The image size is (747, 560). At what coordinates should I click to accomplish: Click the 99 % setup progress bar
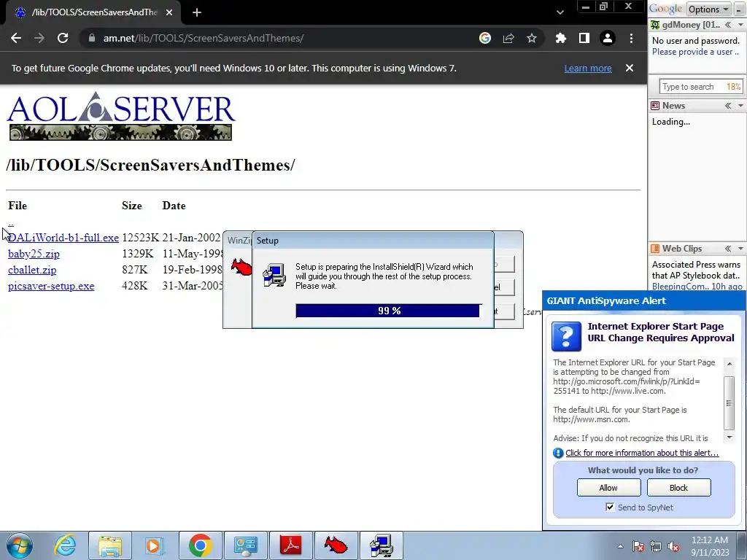tap(389, 311)
